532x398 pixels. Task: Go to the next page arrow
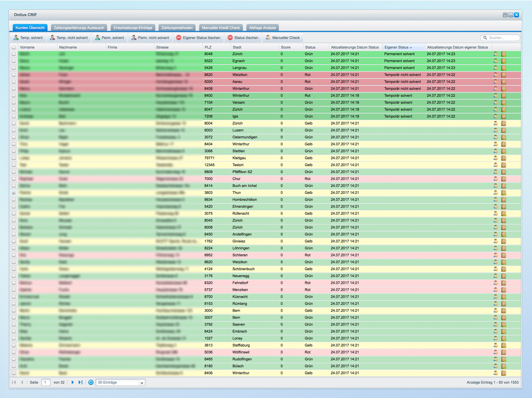(73, 382)
